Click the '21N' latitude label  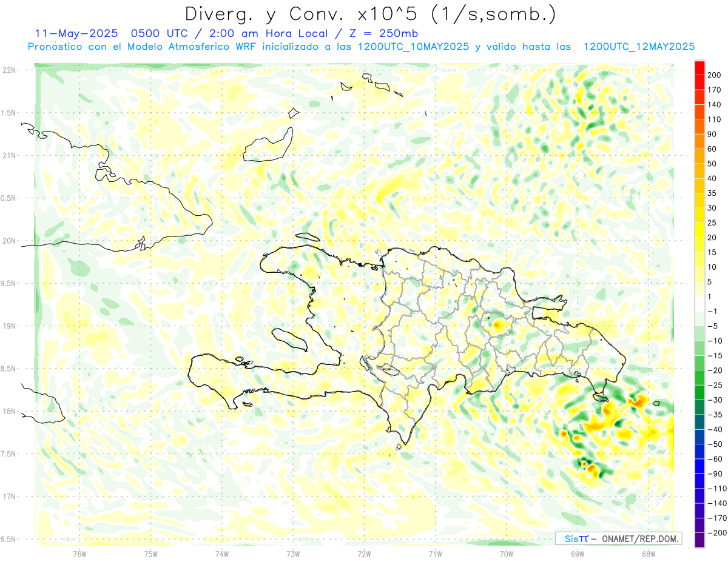pyautogui.click(x=9, y=155)
